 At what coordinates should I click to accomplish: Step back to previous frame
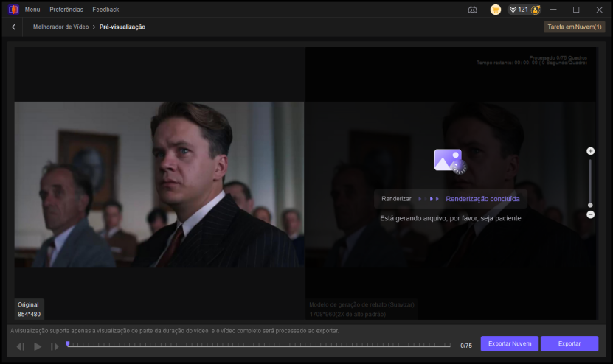pos(21,346)
